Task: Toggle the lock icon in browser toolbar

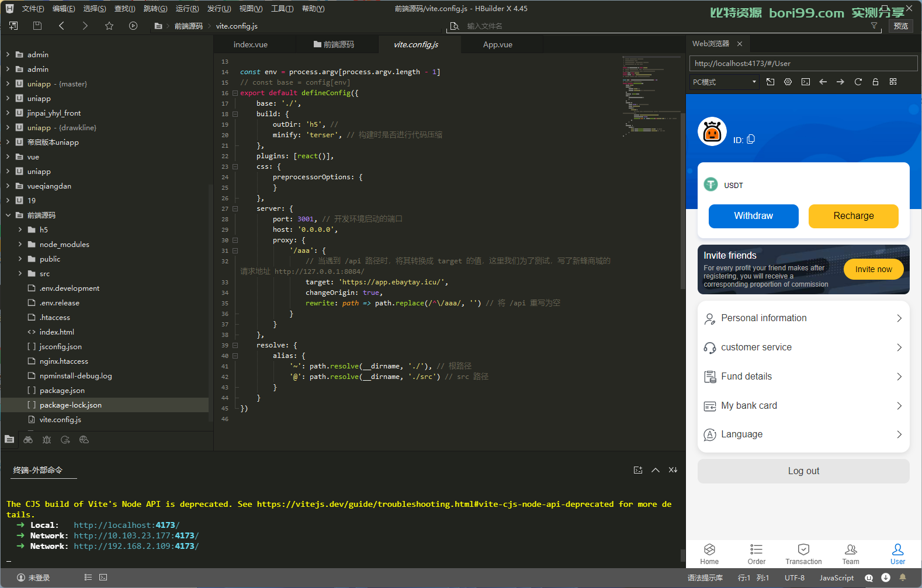Action: click(875, 82)
